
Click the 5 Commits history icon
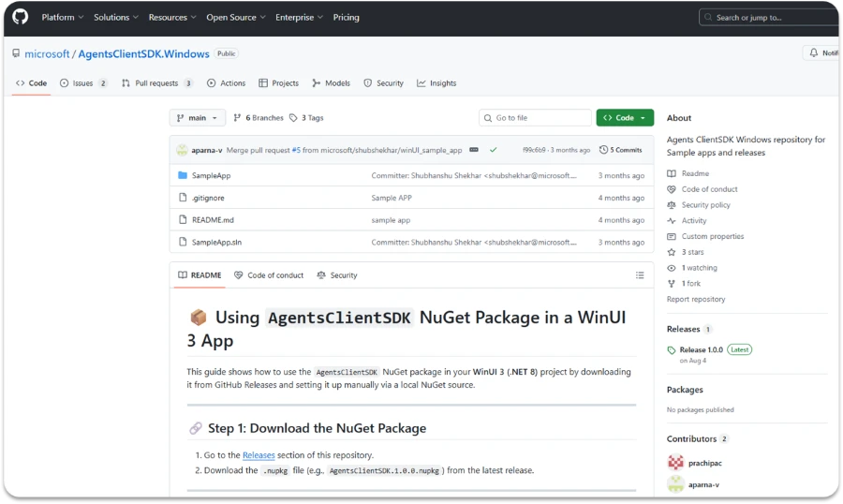604,150
